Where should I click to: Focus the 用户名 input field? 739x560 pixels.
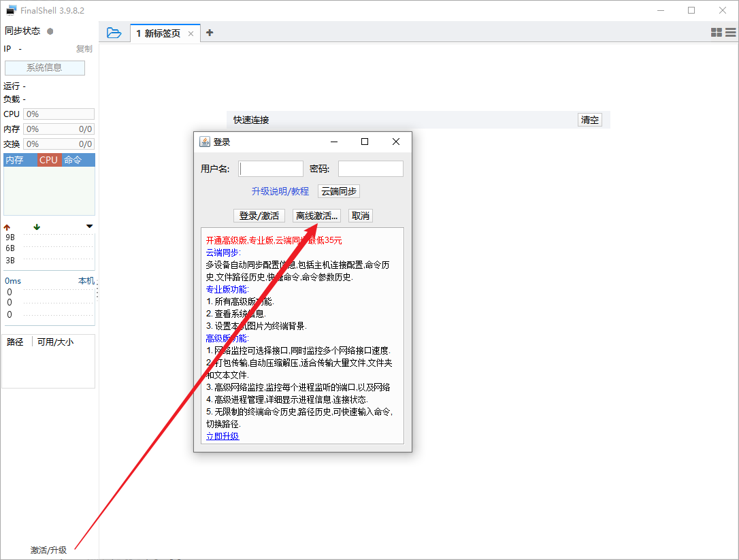pos(271,169)
